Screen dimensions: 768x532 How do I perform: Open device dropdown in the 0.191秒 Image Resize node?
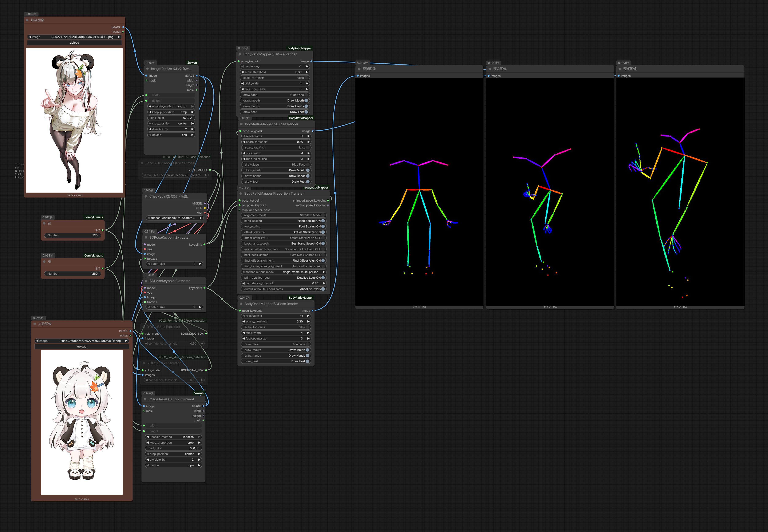pos(171,135)
